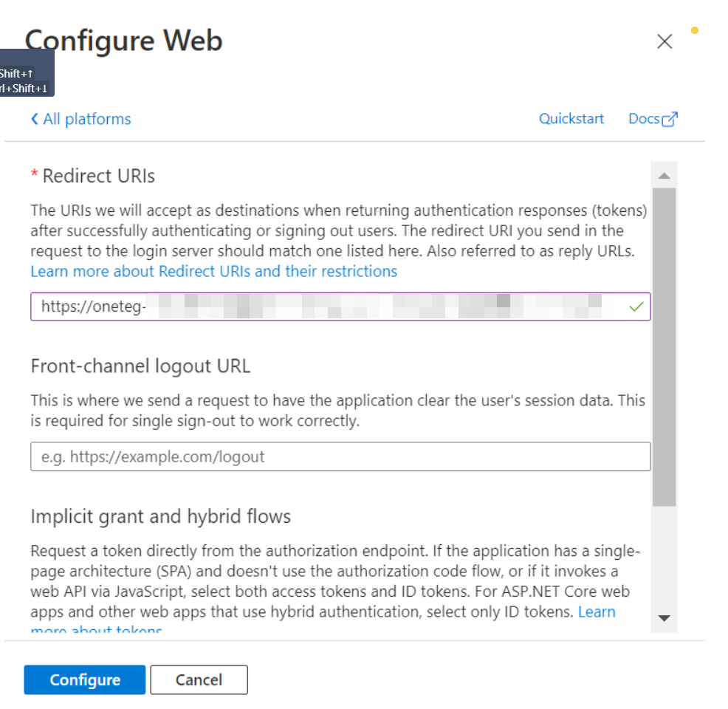Go back to All platforms
Image resolution: width=728 pixels, height=709 pixels.
tap(86, 119)
